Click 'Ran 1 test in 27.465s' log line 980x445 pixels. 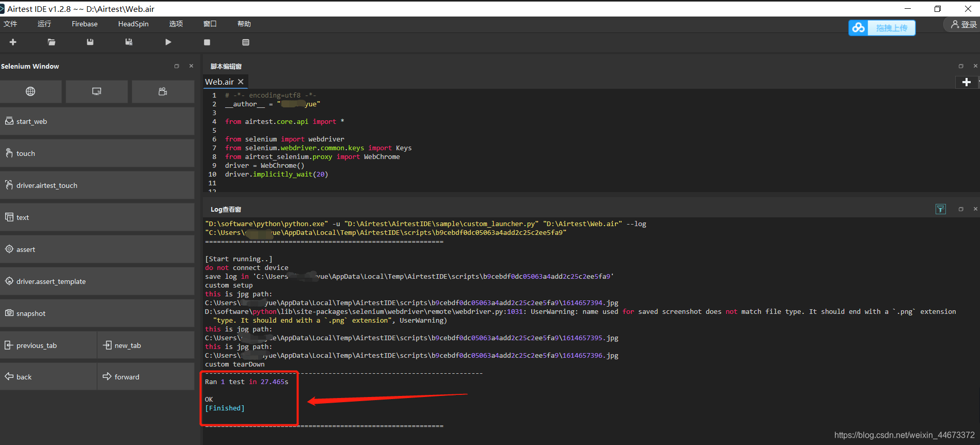click(247, 382)
